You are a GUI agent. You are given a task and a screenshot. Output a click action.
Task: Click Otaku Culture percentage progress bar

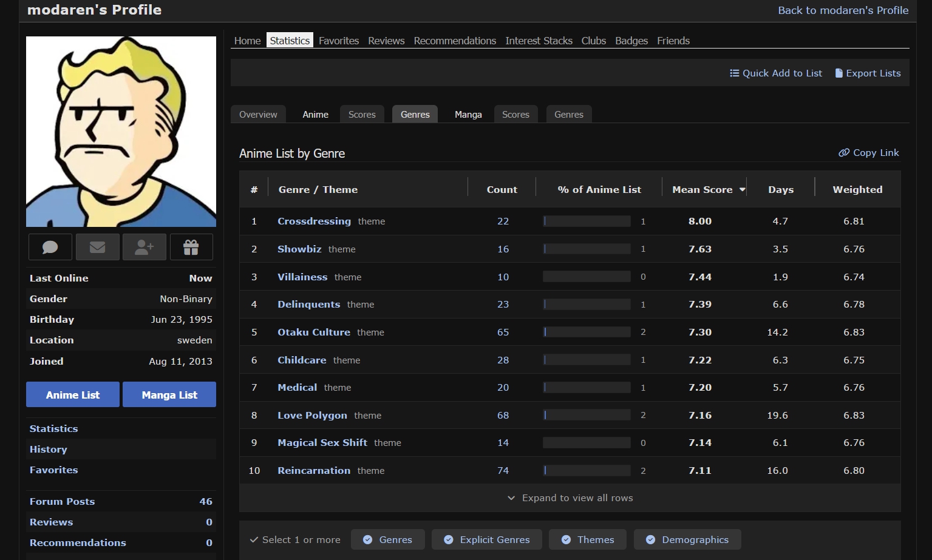[x=587, y=332]
